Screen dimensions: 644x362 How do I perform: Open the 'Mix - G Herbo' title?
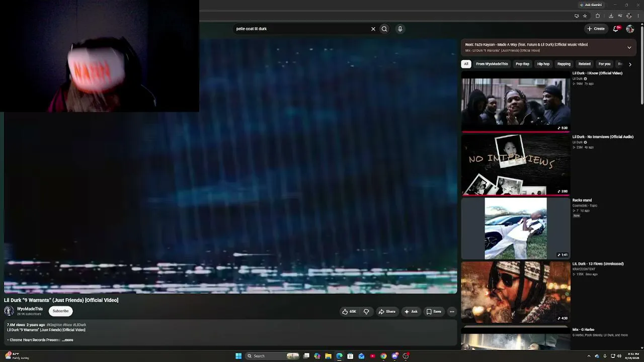(x=583, y=330)
